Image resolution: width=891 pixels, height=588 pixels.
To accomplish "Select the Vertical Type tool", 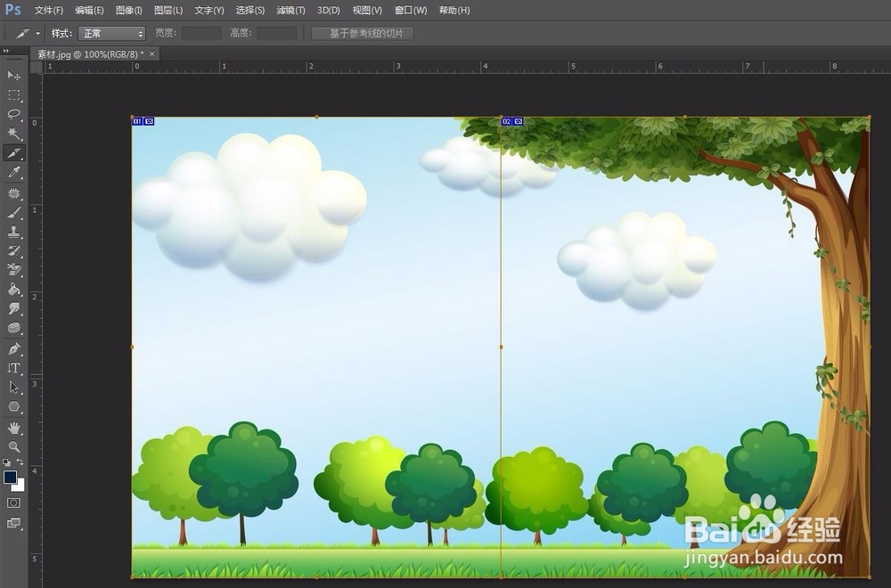I will 14,368.
